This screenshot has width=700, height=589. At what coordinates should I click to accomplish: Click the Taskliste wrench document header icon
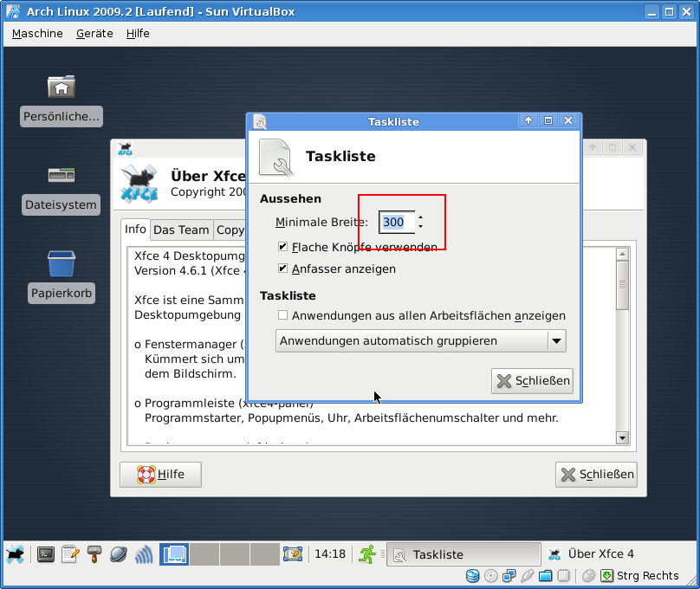pos(275,158)
